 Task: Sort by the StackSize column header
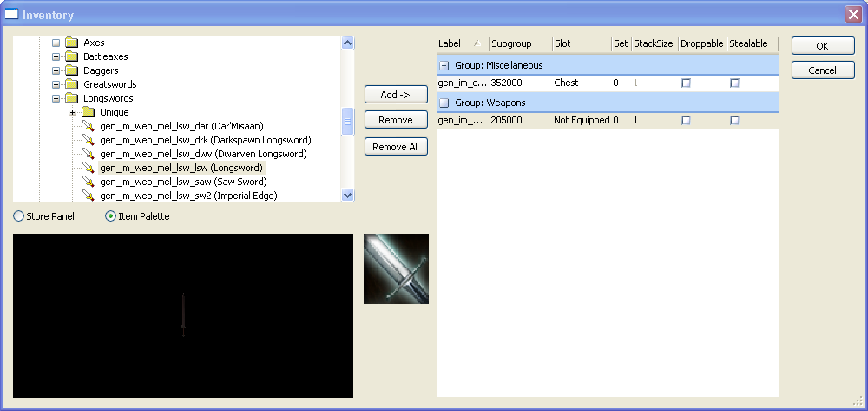pos(653,43)
